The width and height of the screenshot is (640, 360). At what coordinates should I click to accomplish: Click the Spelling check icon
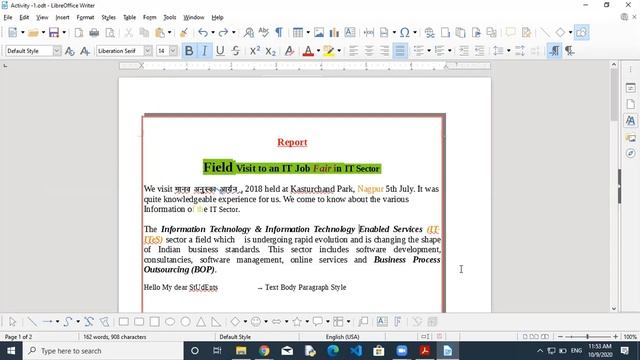pos(264,33)
